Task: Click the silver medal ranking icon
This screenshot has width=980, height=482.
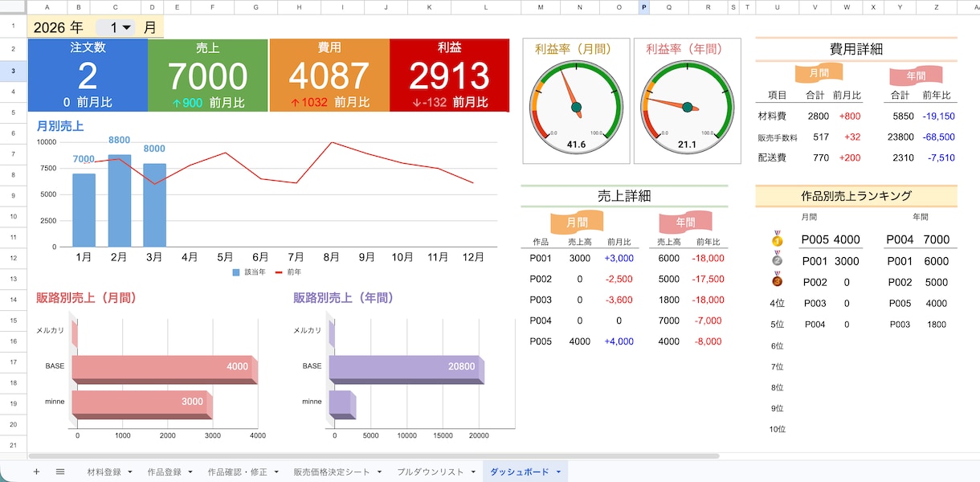Action: click(777, 259)
